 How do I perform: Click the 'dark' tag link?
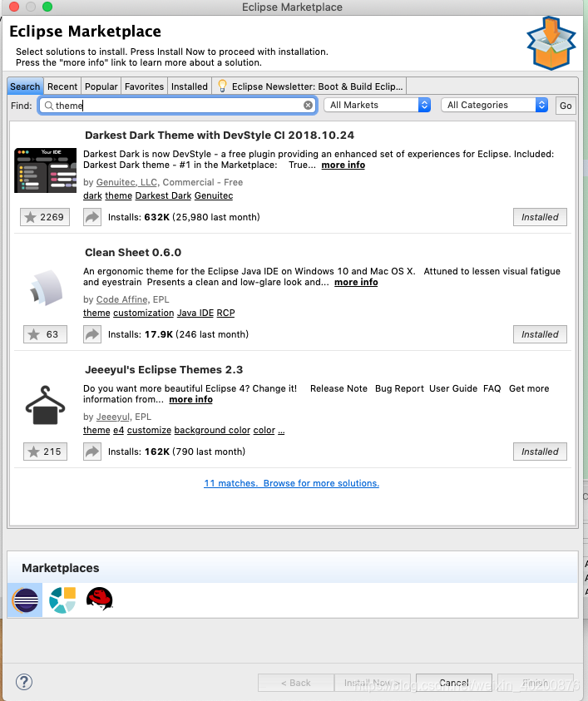(x=92, y=195)
